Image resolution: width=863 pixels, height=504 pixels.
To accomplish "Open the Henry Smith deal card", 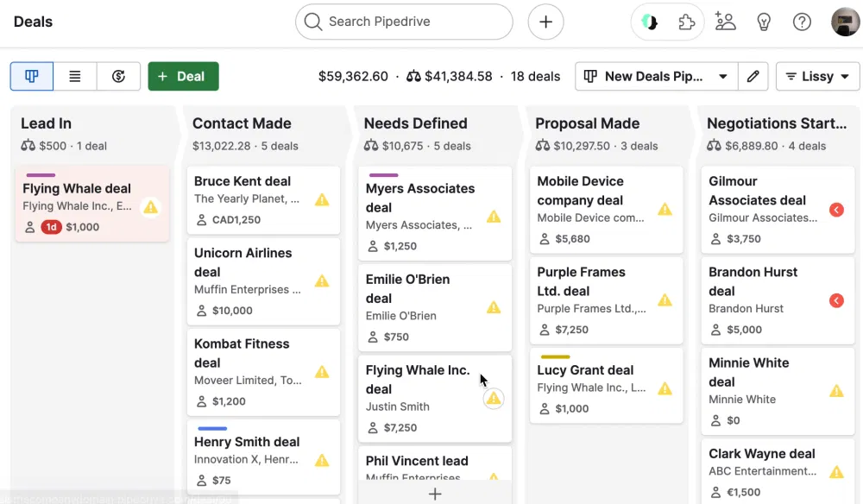I will pyautogui.click(x=263, y=457).
